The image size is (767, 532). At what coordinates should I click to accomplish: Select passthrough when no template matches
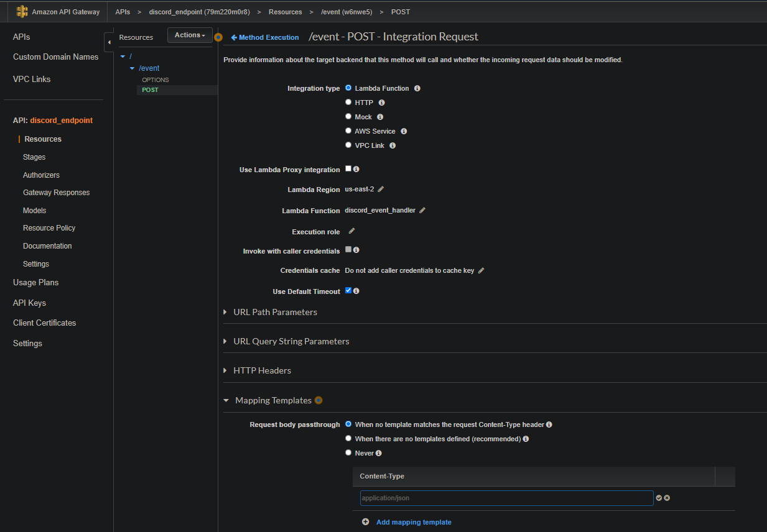click(x=348, y=424)
